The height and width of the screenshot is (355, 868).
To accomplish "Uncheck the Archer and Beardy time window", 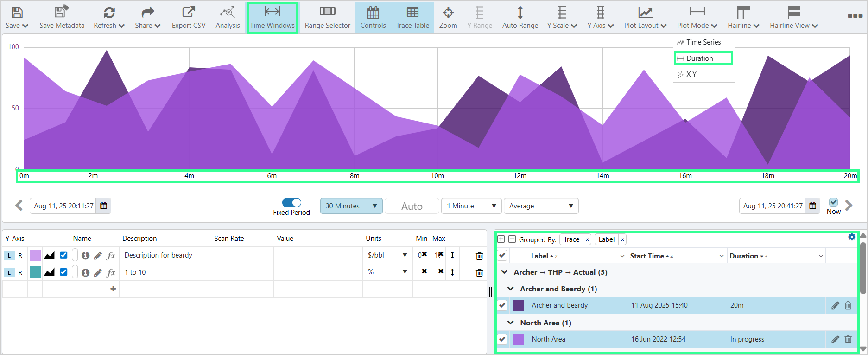I will point(502,305).
